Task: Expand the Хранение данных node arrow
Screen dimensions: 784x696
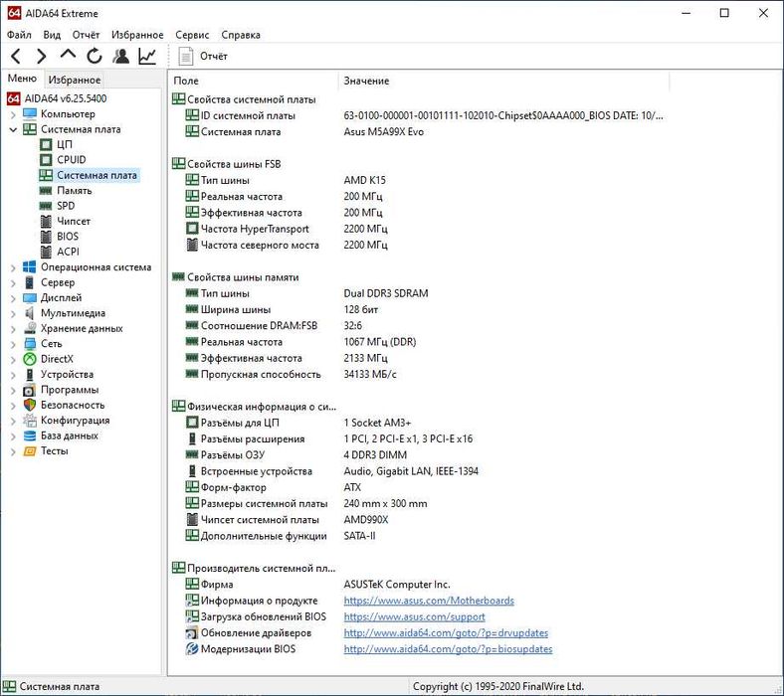Action: point(13,329)
